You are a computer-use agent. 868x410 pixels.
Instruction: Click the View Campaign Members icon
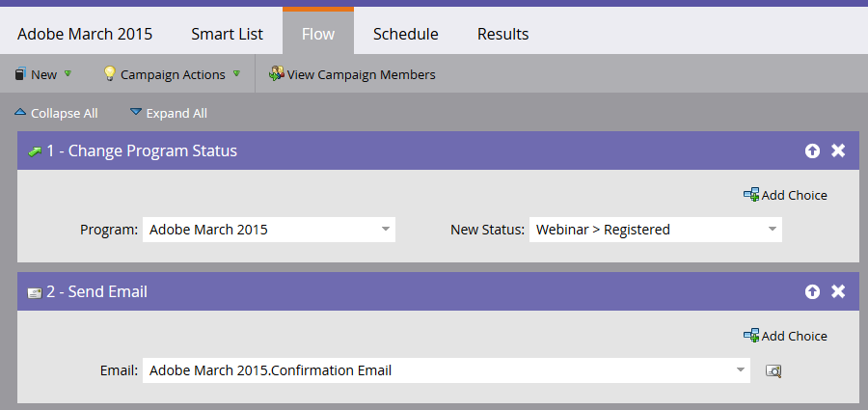277,74
